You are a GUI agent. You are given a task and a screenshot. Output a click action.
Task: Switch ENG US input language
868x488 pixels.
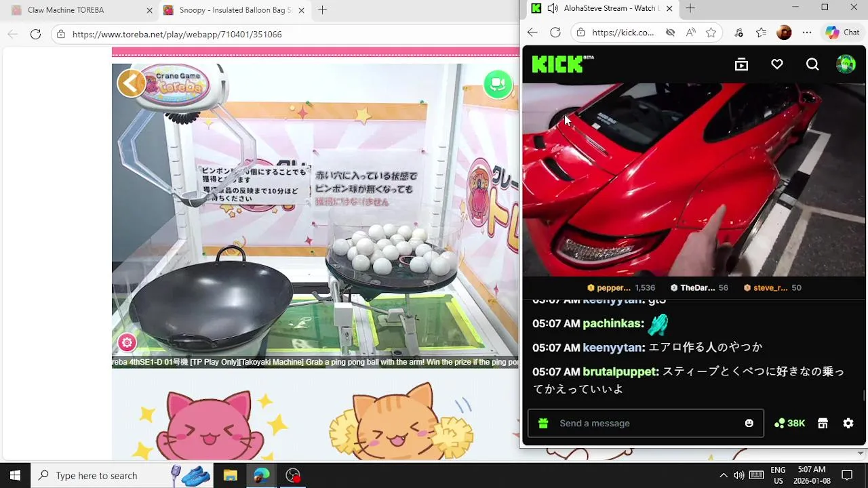point(778,475)
